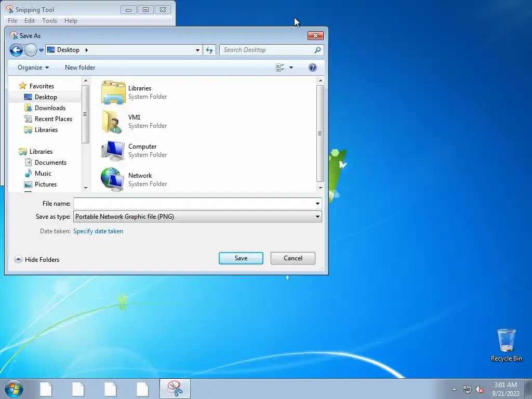
Task: Click the Computer monitor icon in the file list
Action: [113, 151]
